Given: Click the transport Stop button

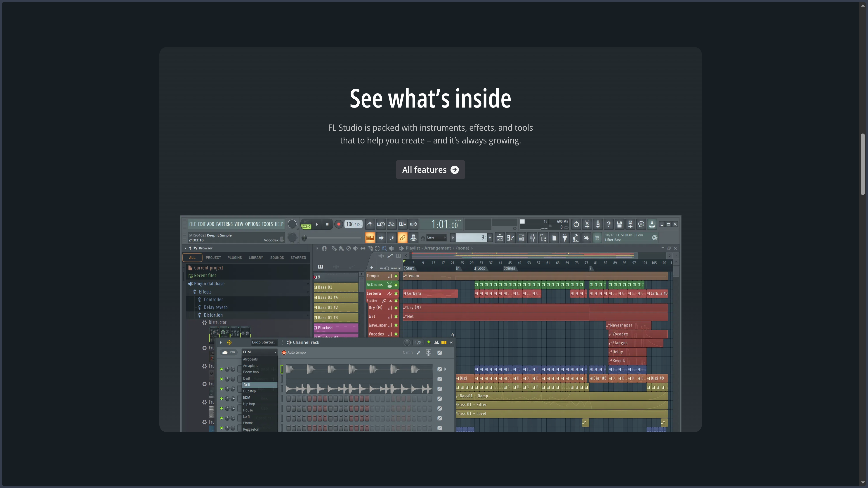Looking at the screenshot, I should coord(327,224).
